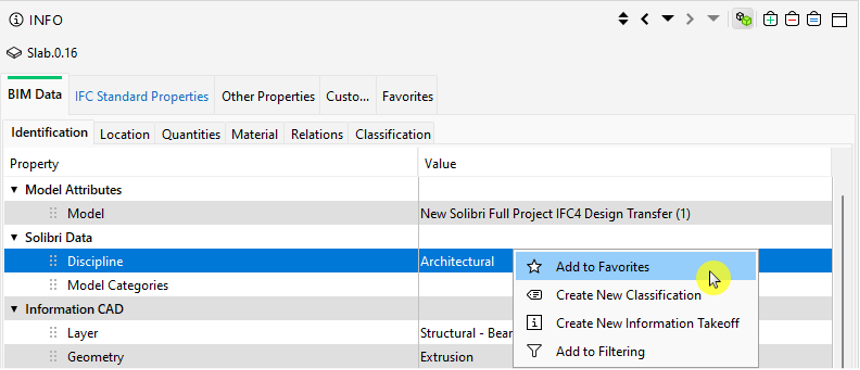Switch to IFC Standard Properties tab
The image size is (860, 370).
tap(142, 96)
